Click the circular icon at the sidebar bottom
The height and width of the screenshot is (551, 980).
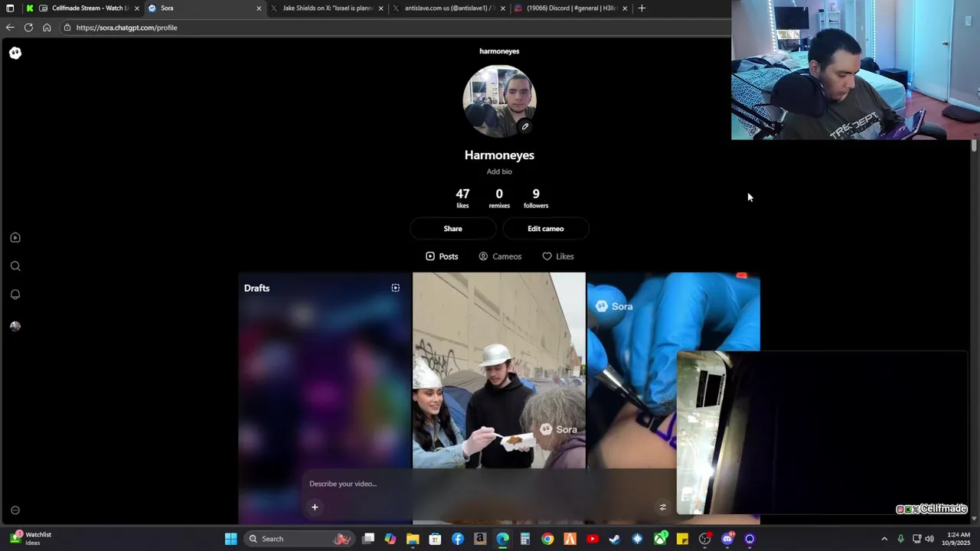coord(15,510)
